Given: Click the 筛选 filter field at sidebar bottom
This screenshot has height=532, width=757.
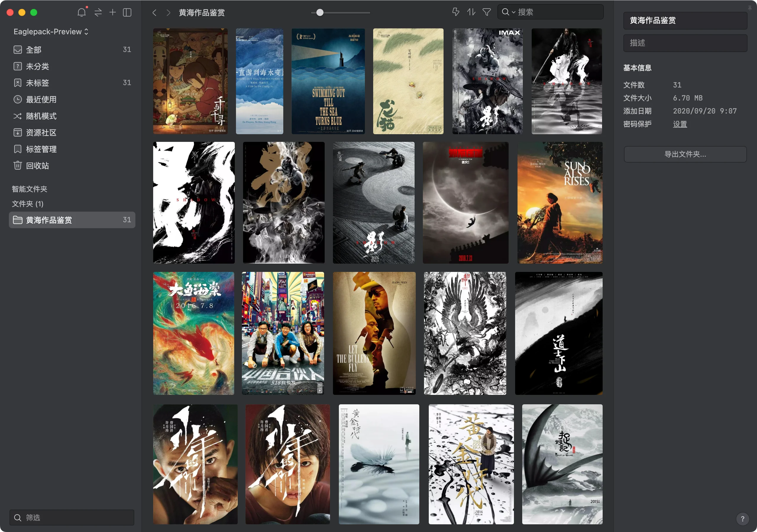Looking at the screenshot, I should (72, 518).
